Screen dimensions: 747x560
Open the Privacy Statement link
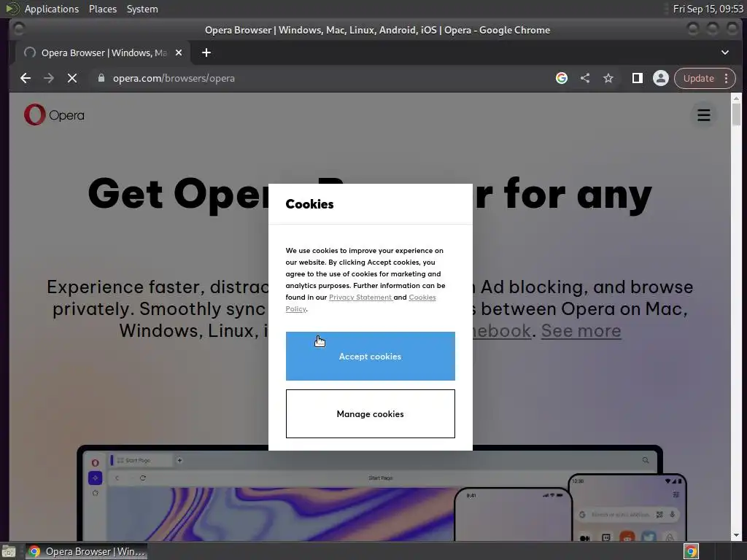pyautogui.click(x=360, y=297)
